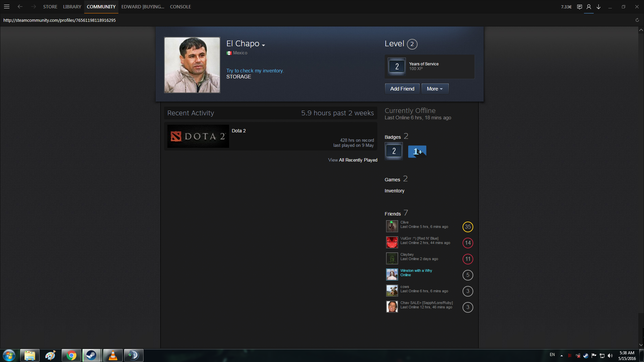Viewport: 644px width, 362px height.
Task: Show hidden system tray icons
Action: (561, 356)
